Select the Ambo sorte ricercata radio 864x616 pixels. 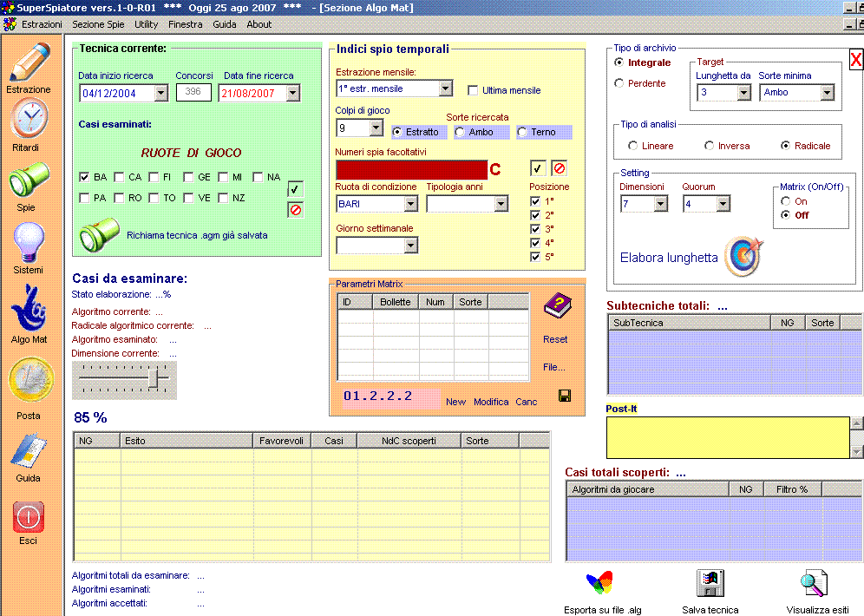tap(460, 132)
